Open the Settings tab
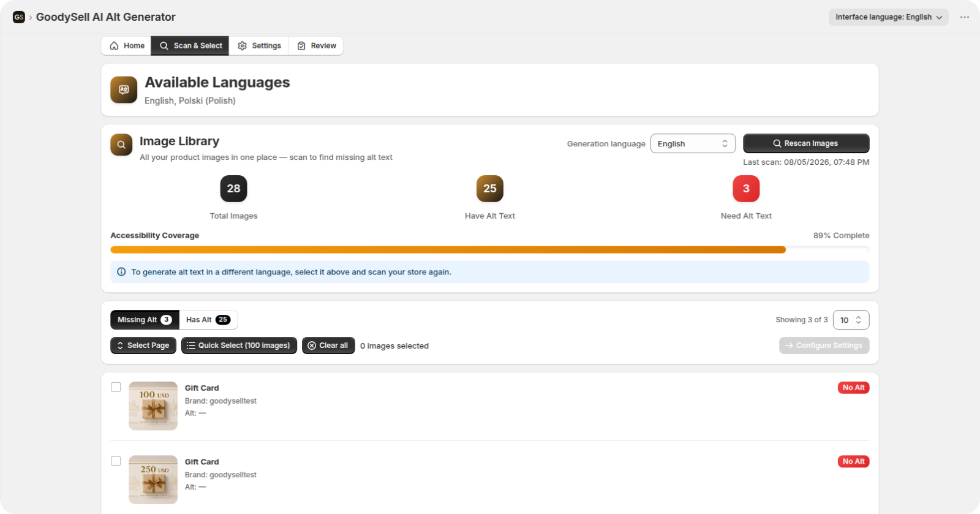The width and height of the screenshot is (980, 514). point(259,46)
